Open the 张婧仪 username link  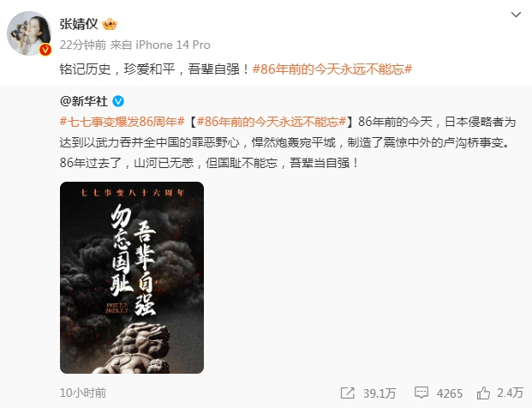[x=79, y=24]
